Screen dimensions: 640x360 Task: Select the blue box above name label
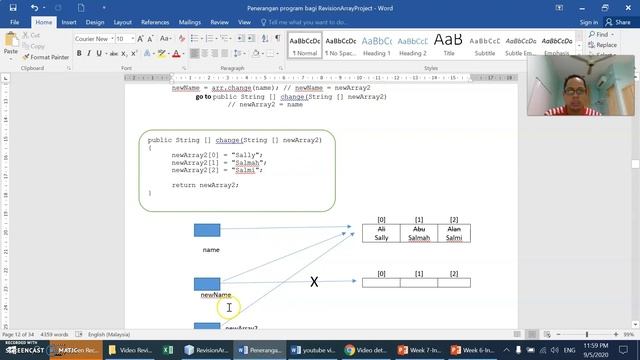click(207, 230)
